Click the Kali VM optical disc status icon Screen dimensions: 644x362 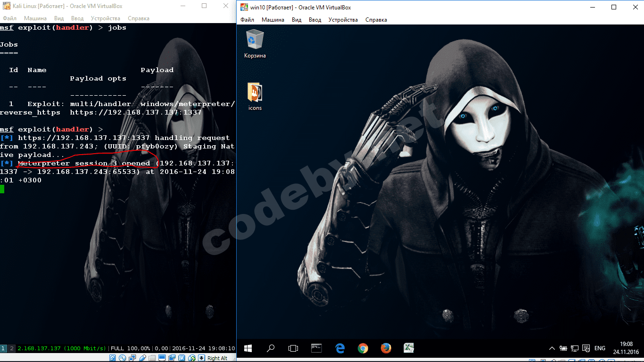(x=122, y=358)
